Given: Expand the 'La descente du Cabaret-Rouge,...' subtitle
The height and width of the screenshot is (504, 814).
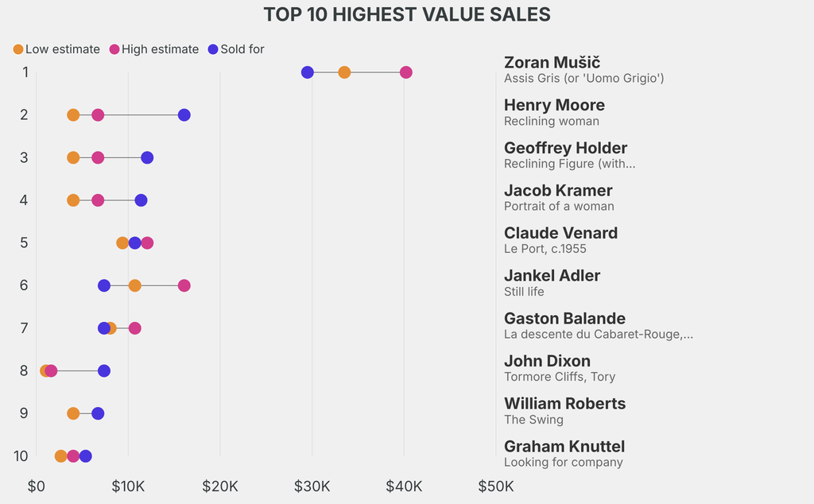Looking at the screenshot, I should point(598,334).
